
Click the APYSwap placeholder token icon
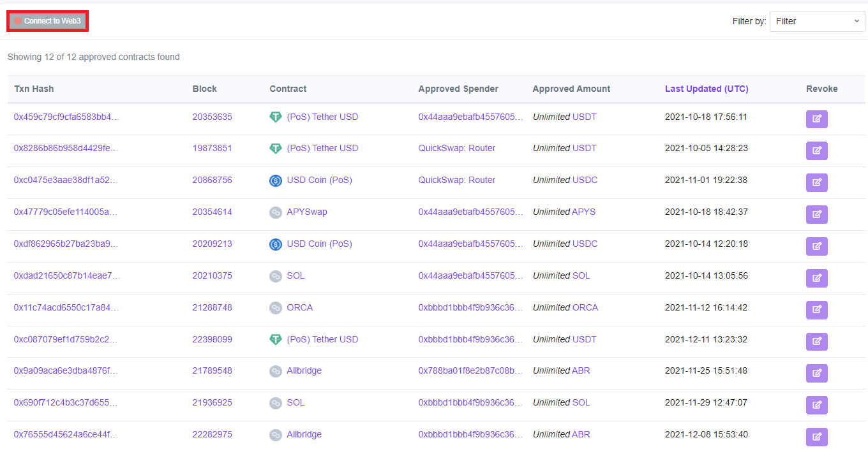point(276,212)
